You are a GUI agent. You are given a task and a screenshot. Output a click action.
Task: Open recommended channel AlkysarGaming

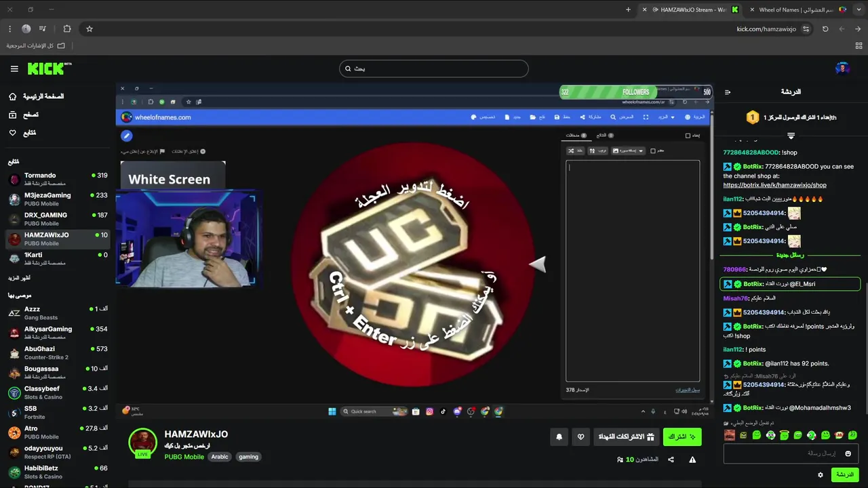57,332
